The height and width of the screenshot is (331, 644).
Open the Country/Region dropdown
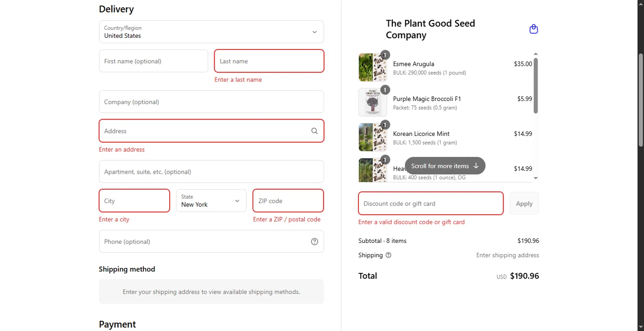click(x=211, y=32)
